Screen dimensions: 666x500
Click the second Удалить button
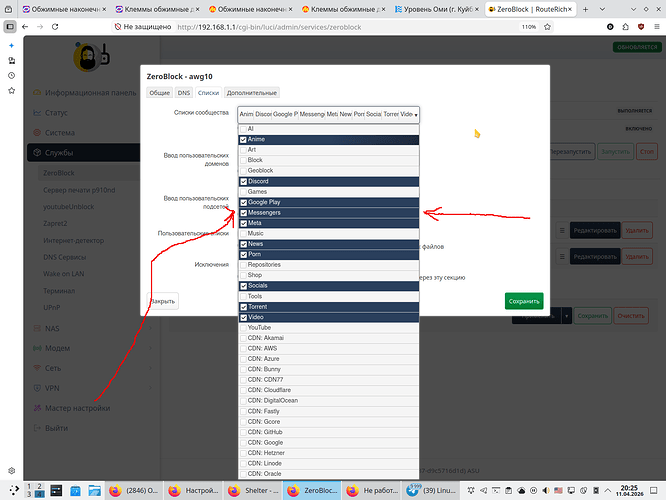click(x=637, y=257)
